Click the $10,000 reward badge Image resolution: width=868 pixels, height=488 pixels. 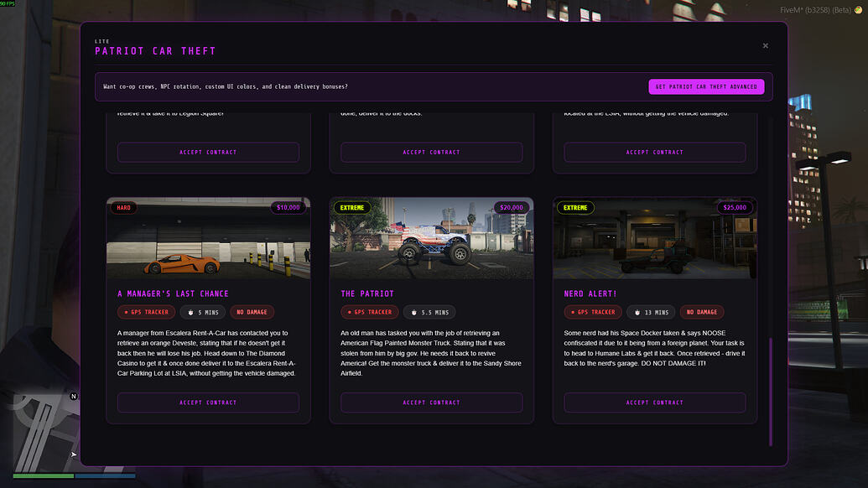[288, 208]
